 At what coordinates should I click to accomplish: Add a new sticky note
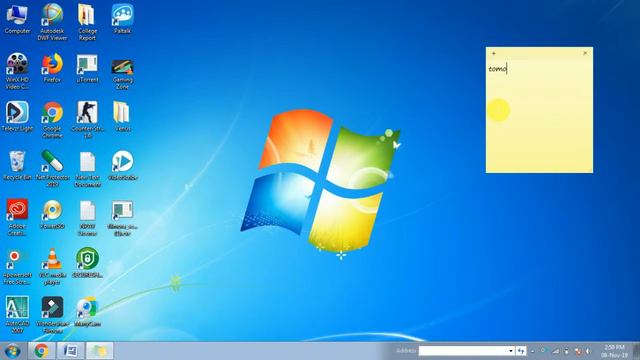tap(494, 53)
